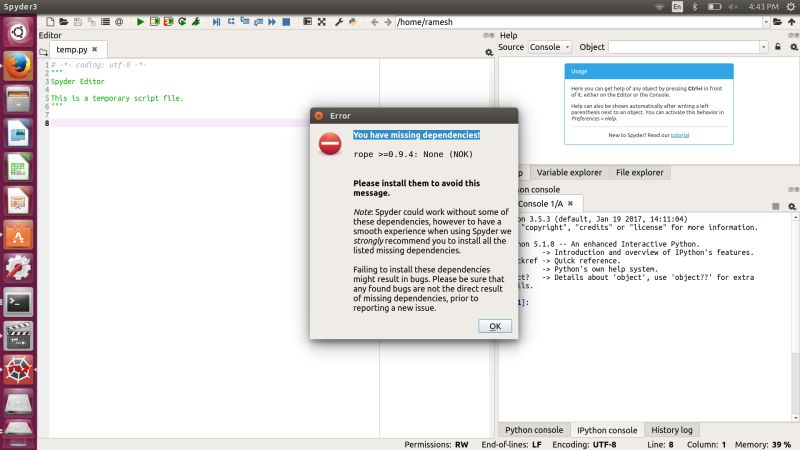
Task: Open Ubuntu Software Center dock icon
Action: [18, 235]
